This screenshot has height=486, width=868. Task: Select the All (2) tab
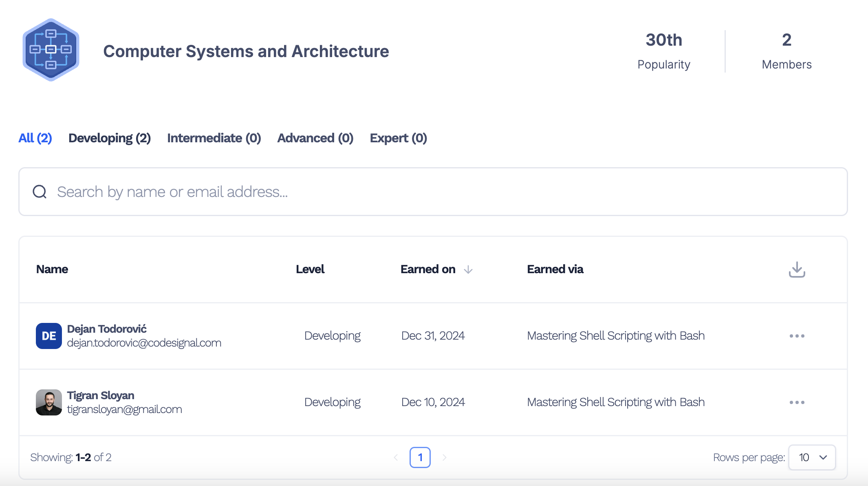click(35, 138)
